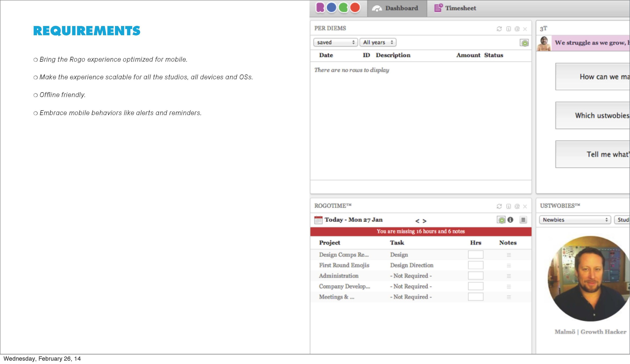
Task: Click the Design Direction task cell
Action: click(x=412, y=265)
